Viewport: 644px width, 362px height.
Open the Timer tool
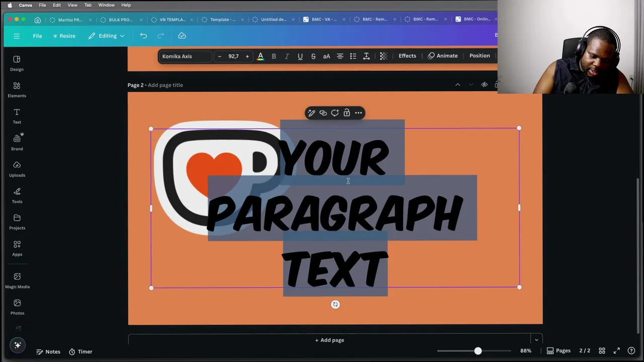click(x=80, y=351)
